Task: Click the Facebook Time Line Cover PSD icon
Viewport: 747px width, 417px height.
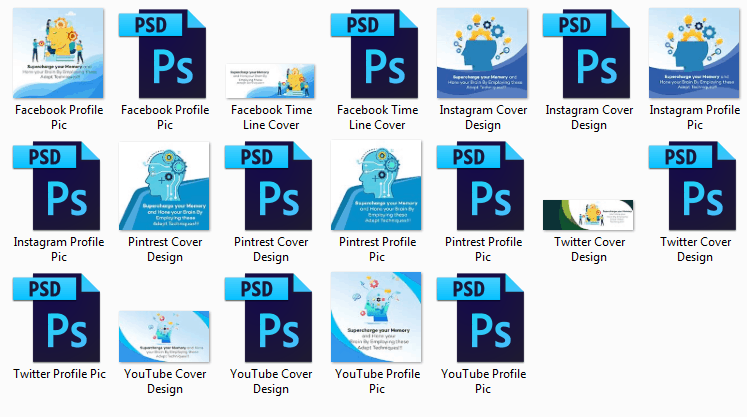Action: click(x=374, y=54)
